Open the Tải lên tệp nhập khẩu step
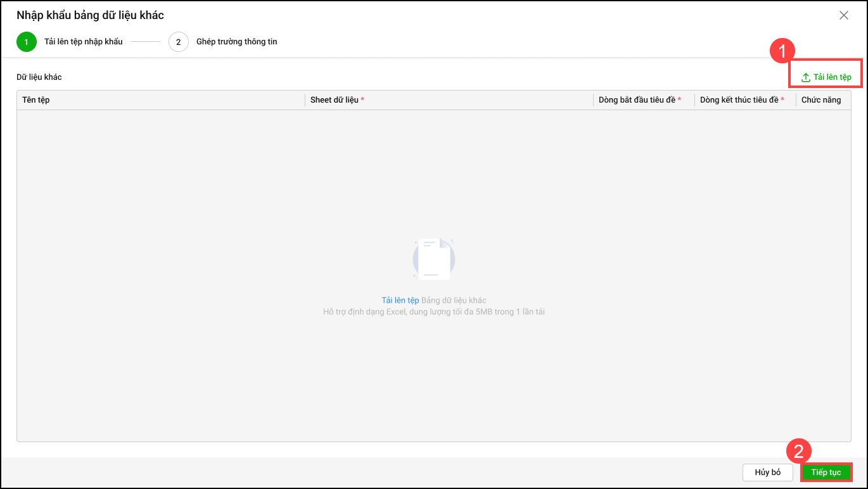This screenshot has height=489, width=868. pos(83,42)
